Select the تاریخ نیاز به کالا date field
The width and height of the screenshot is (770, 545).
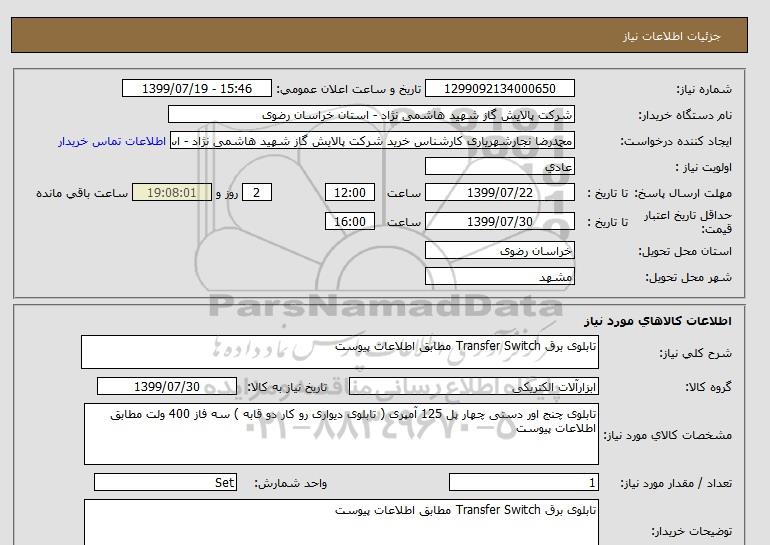click(x=168, y=387)
